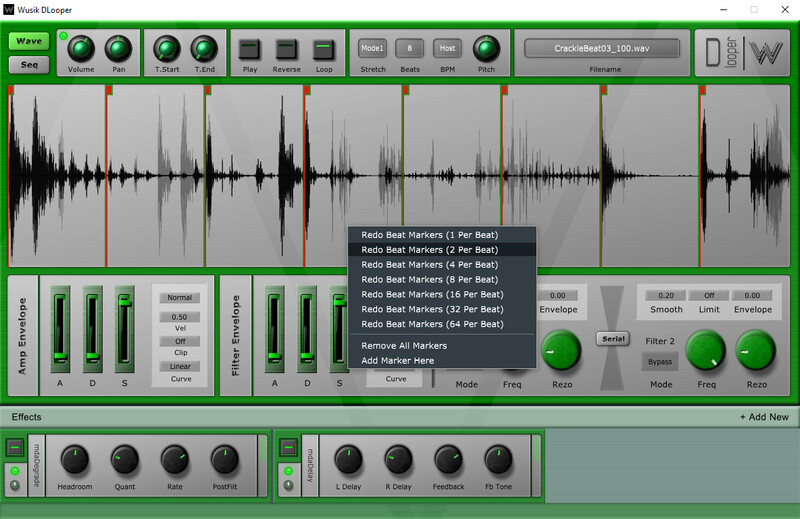Turn the Volume knob
The width and height of the screenshot is (800, 519).
coord(81,49)
